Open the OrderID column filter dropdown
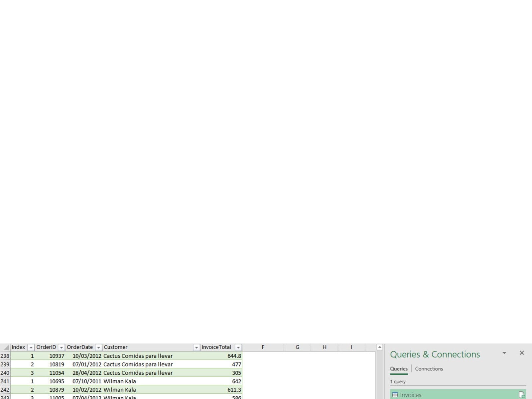The width and height of the screenshot is (532, 399). 61,347
